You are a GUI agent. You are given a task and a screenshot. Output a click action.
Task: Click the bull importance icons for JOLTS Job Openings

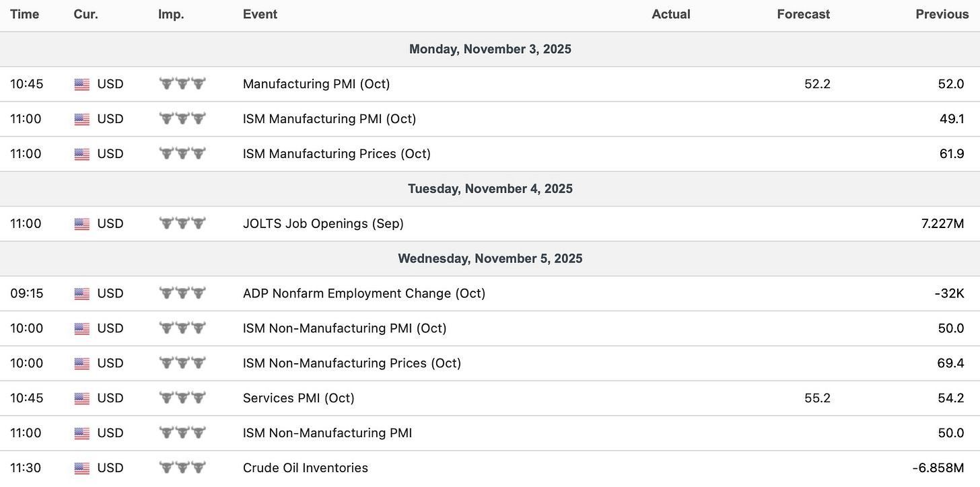tap(182, 223)
